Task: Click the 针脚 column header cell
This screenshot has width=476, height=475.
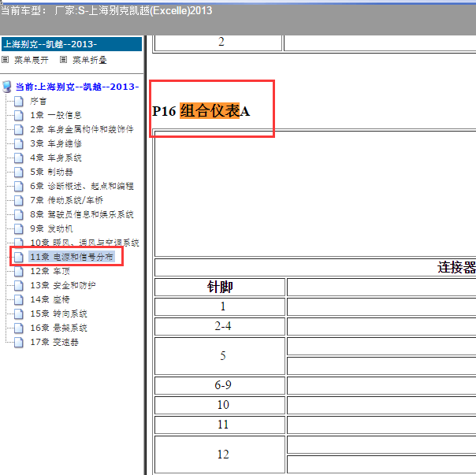Action: [x=220, y=287]
